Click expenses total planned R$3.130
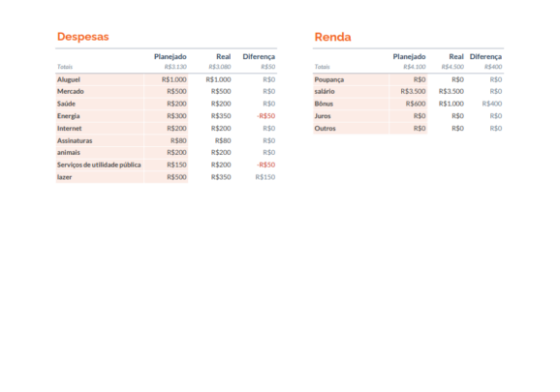The width and height of the screenshot is (560, 392). pyautogui.click(x=175, y=67)
